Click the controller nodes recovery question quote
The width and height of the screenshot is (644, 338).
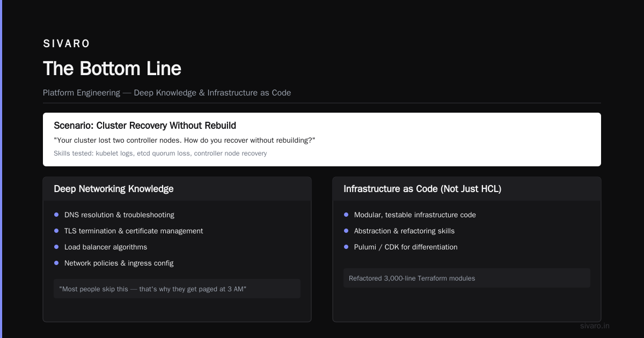(x=185, y=141)
